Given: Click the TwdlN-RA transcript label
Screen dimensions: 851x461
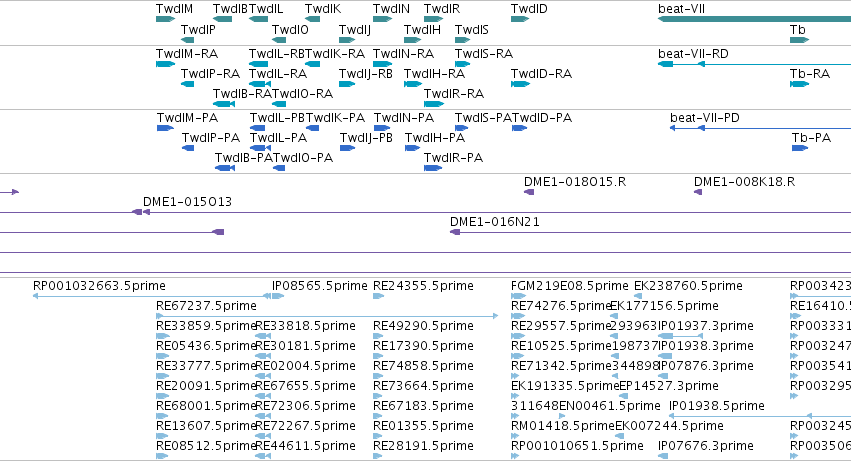Looking at the screenshot, I should click(403, 54).
